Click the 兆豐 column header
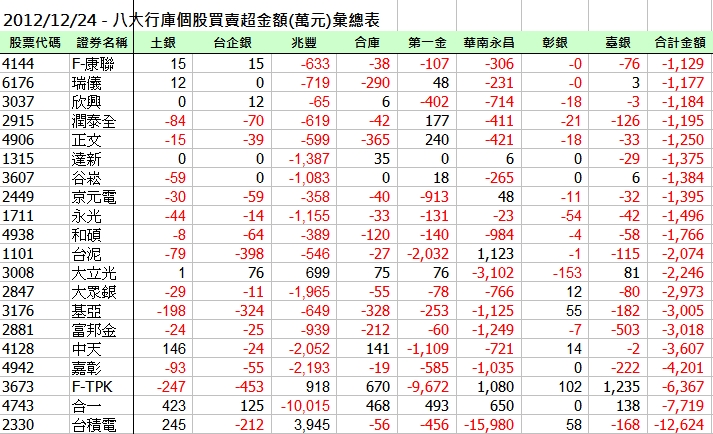 304,43
